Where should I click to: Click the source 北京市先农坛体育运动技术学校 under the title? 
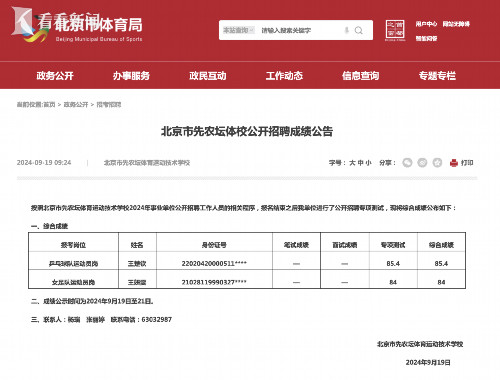147,163
